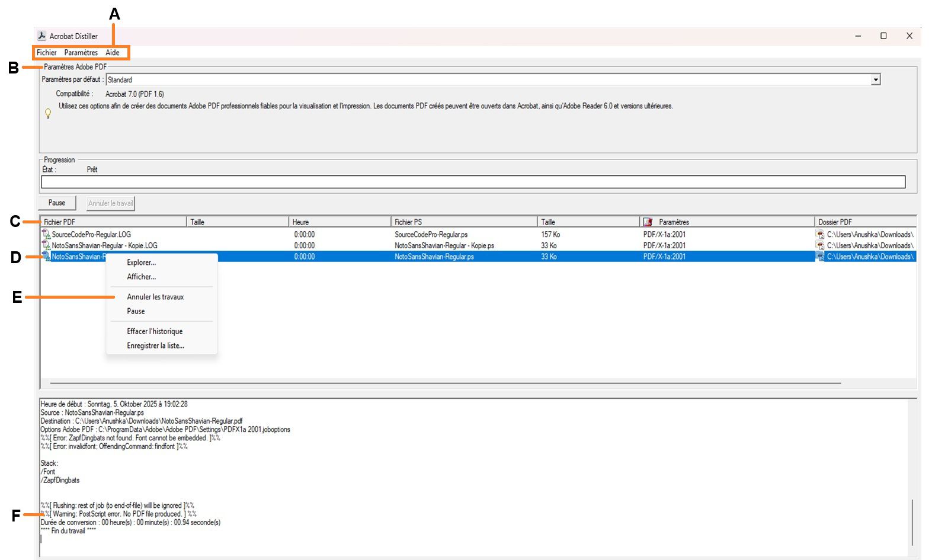Click the 157 Ko size cell
Image resolution: width=948 pixels, height=560 pixels.
click(550, 235)
